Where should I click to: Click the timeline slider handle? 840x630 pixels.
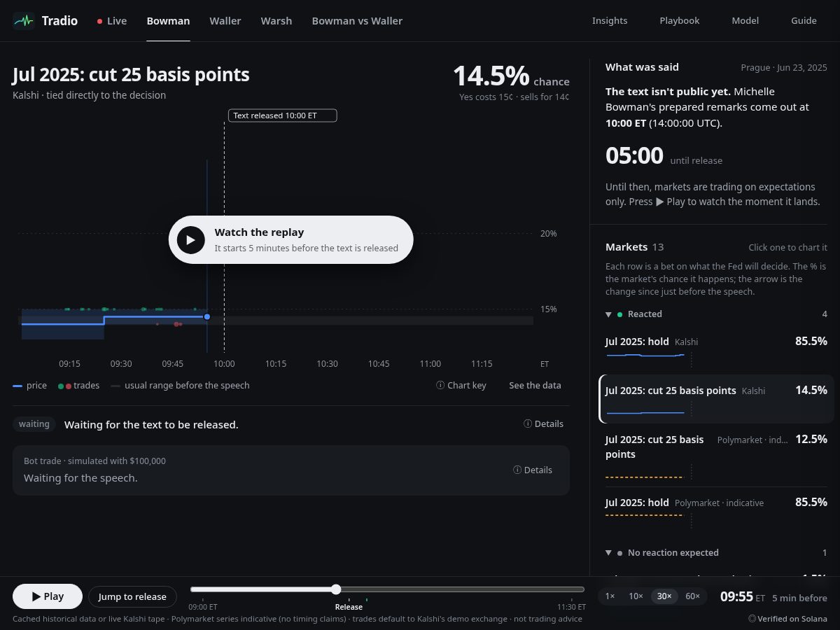[336, 589]
